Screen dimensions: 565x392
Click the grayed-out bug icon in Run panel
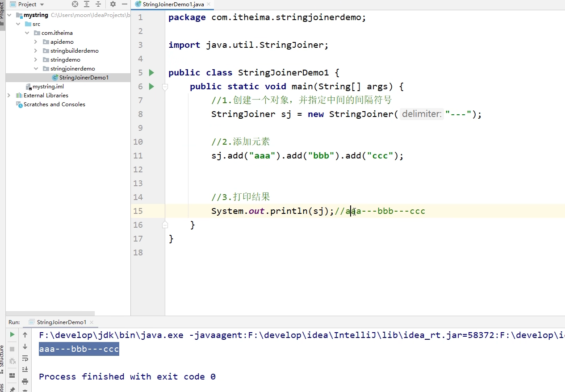tap(13, 361)
